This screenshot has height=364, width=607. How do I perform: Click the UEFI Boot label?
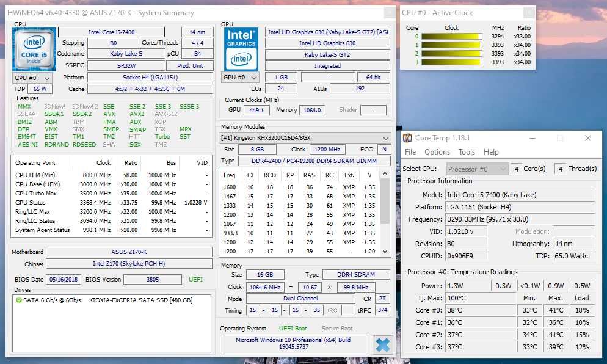click(293, 329)
